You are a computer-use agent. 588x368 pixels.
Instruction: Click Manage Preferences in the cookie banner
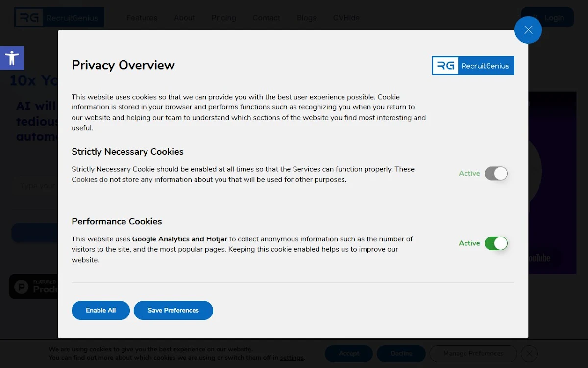(473, 353)
